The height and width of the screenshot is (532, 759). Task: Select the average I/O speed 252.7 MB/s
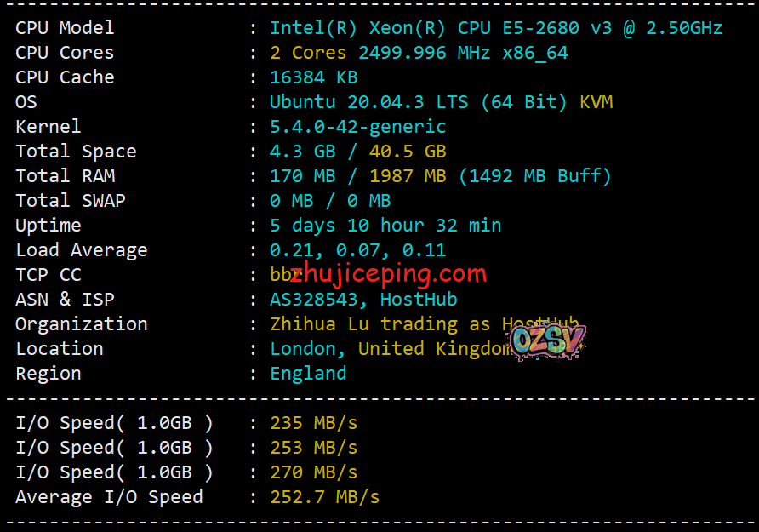click(x=324, y=497)
